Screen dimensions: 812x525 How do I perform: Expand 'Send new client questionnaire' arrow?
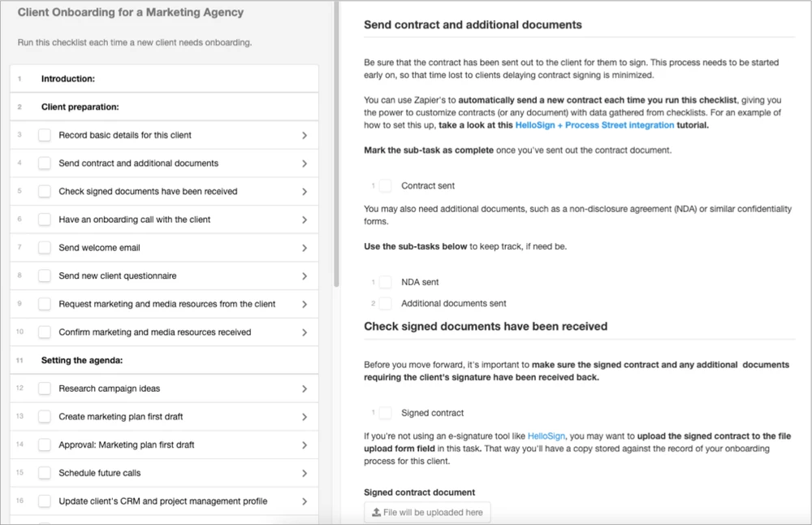click(304, 276)
